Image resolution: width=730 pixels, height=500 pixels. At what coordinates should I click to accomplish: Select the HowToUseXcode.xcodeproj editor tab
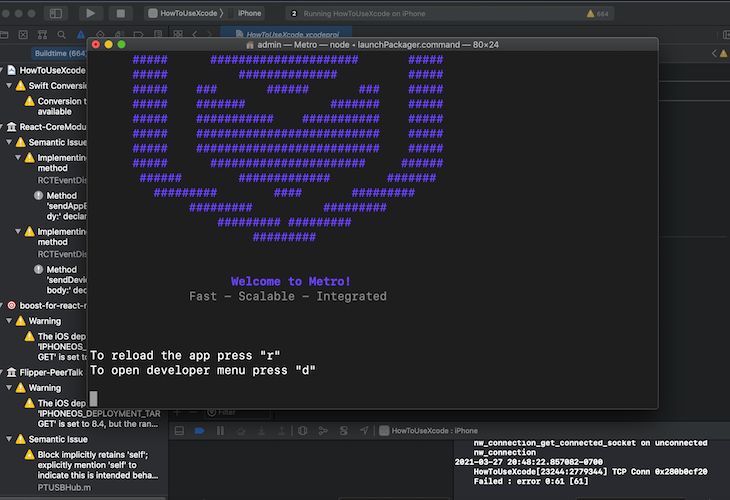pyautogui.click(x=287, y=34)
